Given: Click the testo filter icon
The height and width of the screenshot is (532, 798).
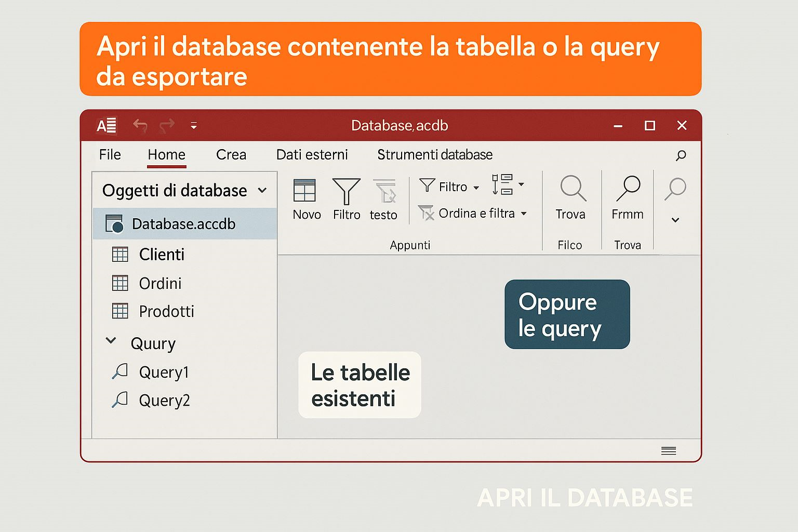Looking at the screenshot, I should coord(384,191).
